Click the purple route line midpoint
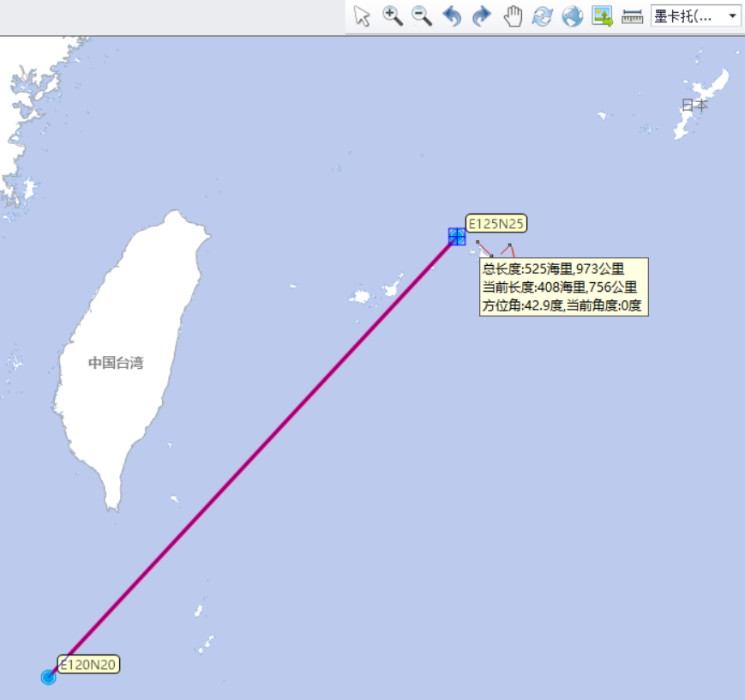This screenshot has height=700, width=745. 253,456
